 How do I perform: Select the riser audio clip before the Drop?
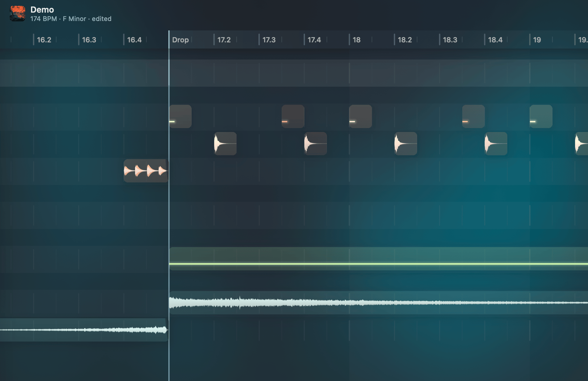[x=84, y=330]
